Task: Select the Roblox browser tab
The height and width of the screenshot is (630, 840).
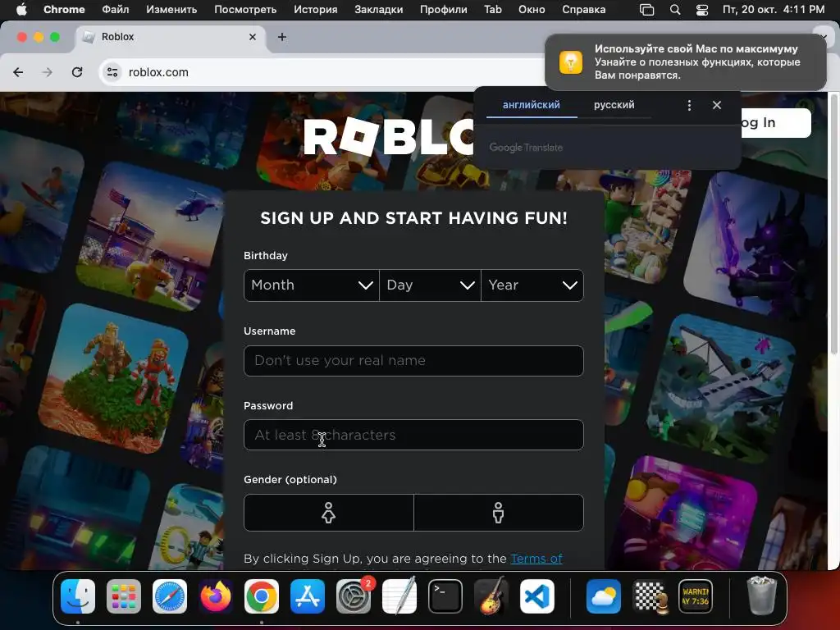Action: (x=171, y=37)
